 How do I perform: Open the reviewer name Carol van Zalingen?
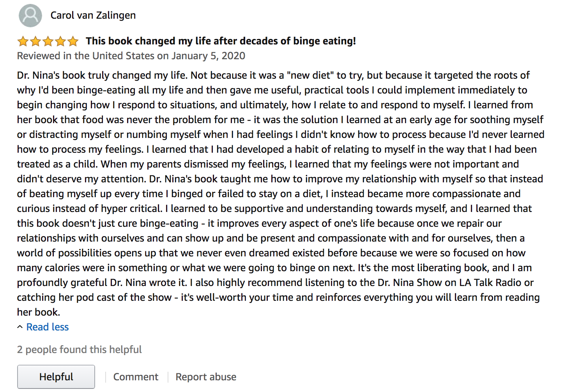(x=93, y=16)
